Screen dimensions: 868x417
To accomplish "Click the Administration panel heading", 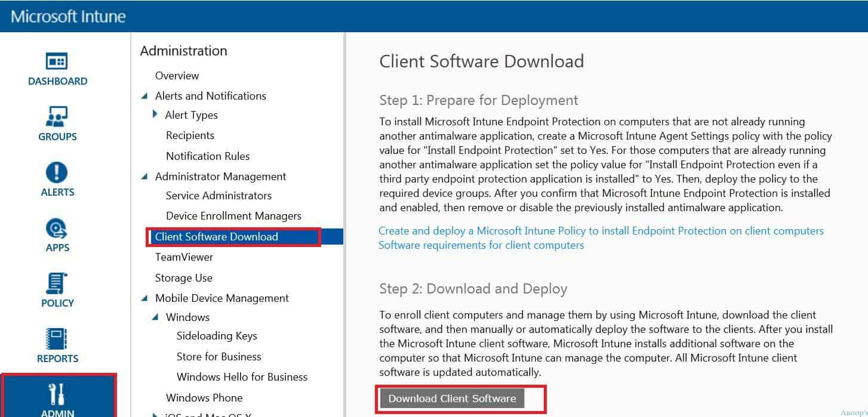I will (183, 51).
